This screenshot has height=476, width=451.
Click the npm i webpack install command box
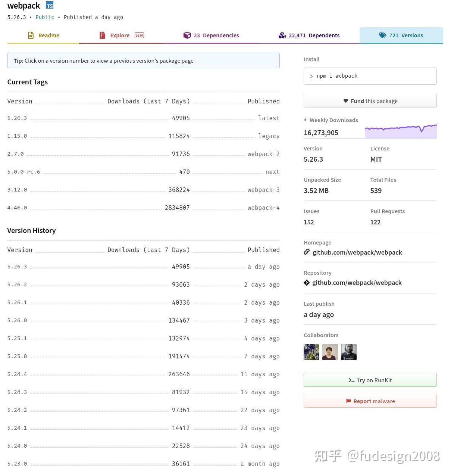370,76
